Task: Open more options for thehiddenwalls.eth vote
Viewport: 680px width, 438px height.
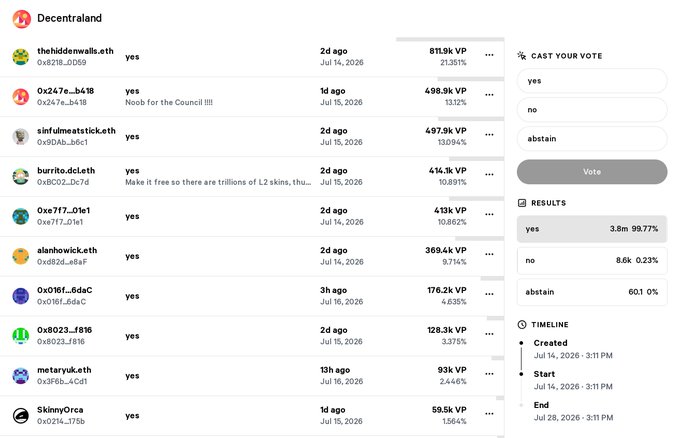Action: 489,55
